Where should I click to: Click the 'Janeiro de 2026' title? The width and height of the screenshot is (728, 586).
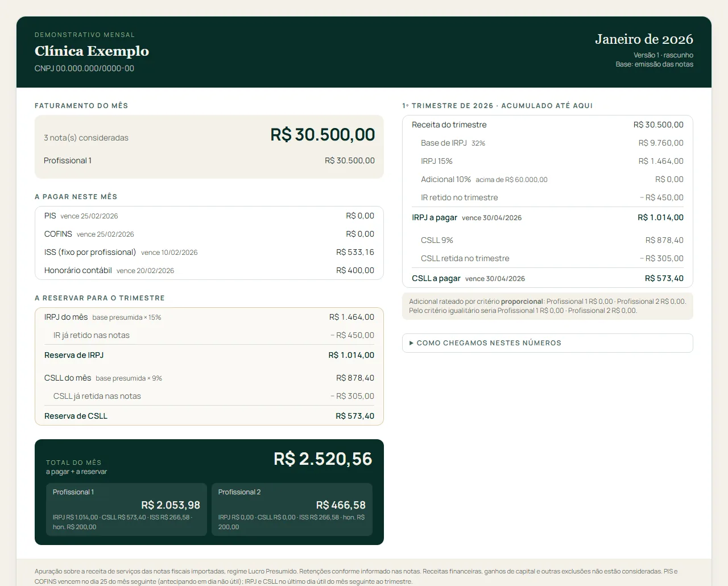(644, 39)
